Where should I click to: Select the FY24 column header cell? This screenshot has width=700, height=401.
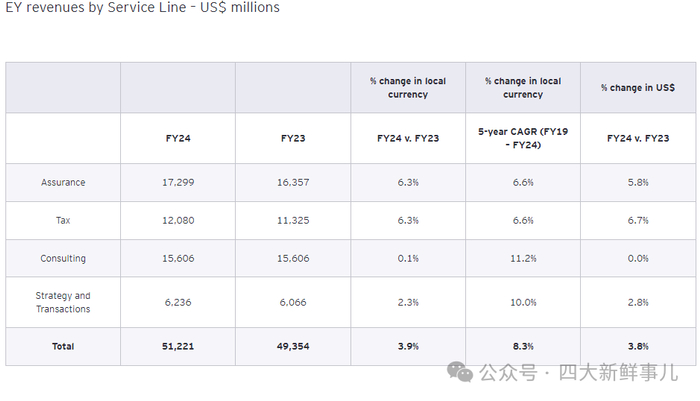pos(178,138)
